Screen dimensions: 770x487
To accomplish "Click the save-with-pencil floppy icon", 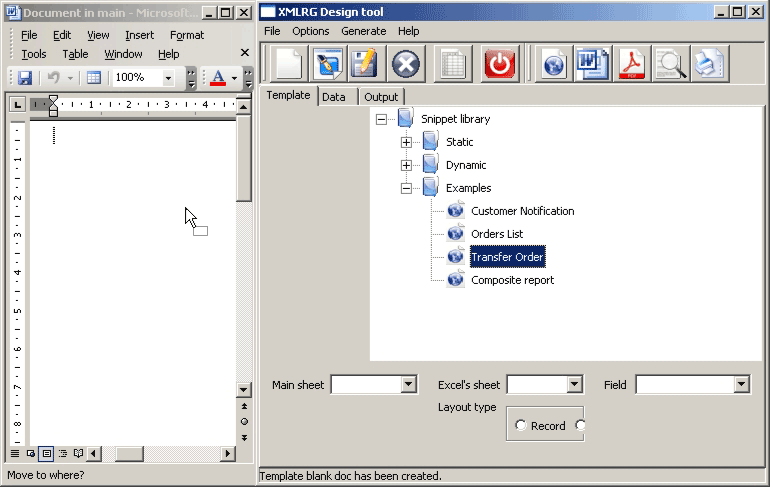I will 366,64.
